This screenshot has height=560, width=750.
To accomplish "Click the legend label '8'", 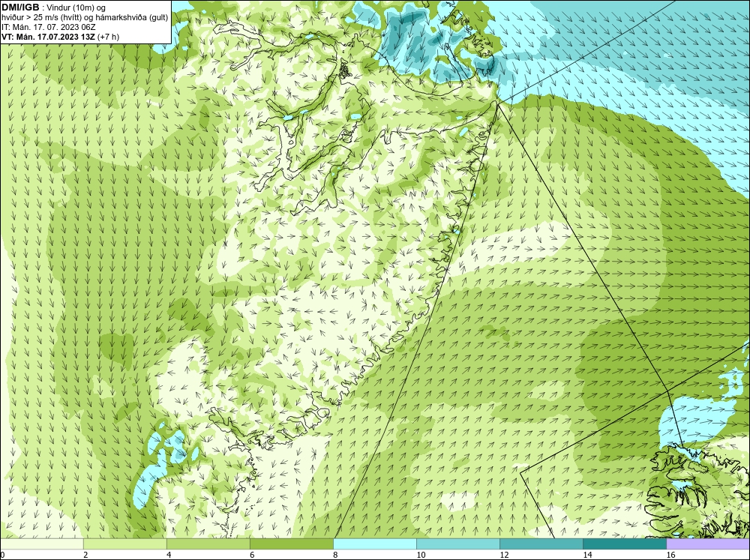I will pyautogui.click(x=335, y=555).
